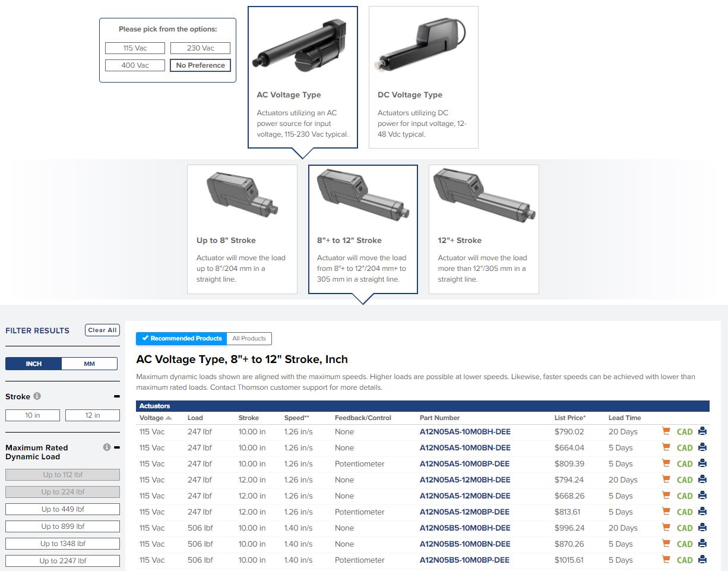
Task: Add A12N05A5-10M0BH-DEE to cart using cart icon
Action: (666, 432)
